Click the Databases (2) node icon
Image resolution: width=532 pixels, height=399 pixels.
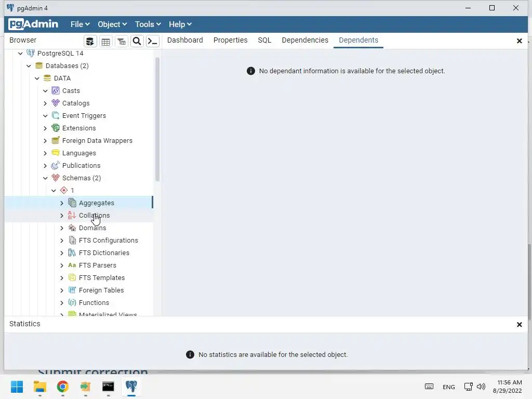[39, 65]
